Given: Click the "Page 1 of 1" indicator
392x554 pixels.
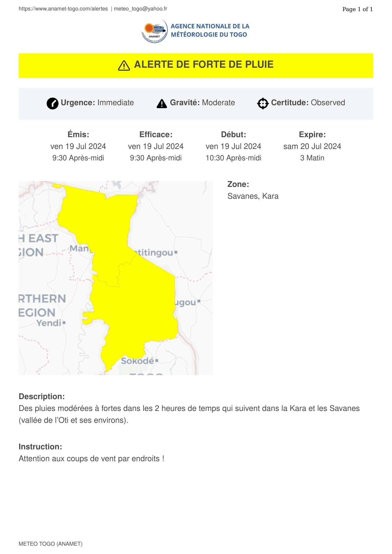Looking at the screenshot, I should (357, 9).
